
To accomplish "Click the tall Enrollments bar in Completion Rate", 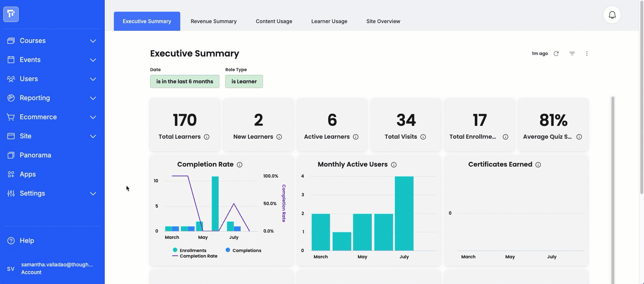I will [x=215, y=204].
